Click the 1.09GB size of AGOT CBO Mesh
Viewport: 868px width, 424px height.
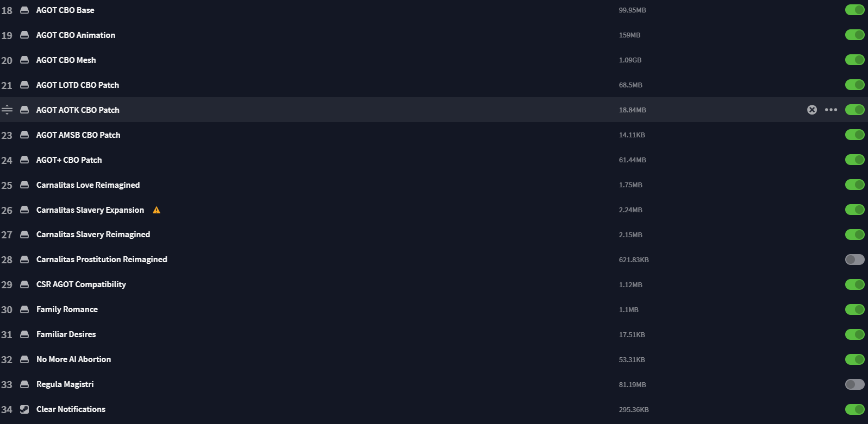click(630, 60)
